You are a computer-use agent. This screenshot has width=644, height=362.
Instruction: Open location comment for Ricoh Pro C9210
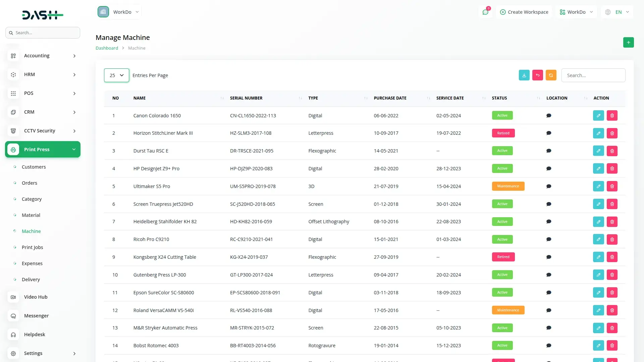point(549,239)
